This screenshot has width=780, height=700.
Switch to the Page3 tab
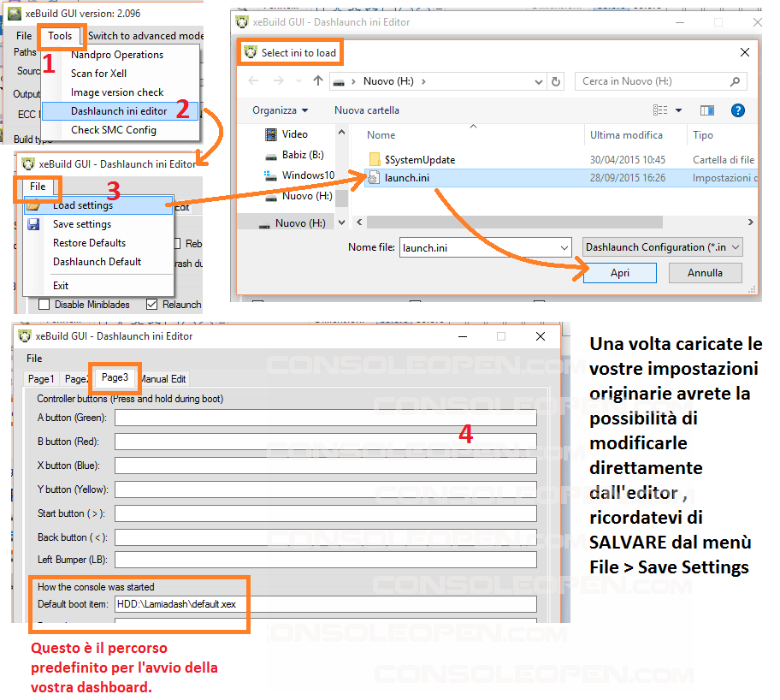(x=114, y=377)
